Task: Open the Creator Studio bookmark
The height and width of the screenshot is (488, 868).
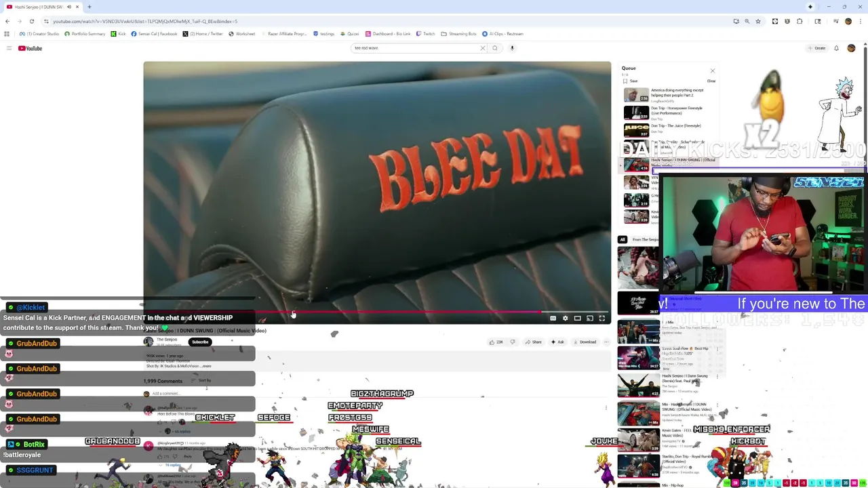Action: point(39,34)
